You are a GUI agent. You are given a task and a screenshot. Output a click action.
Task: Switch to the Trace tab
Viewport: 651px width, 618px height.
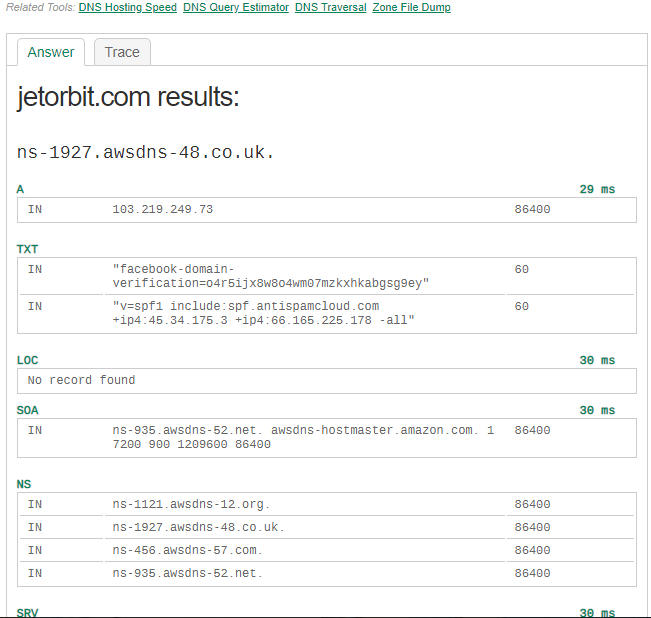pos(122,52)
